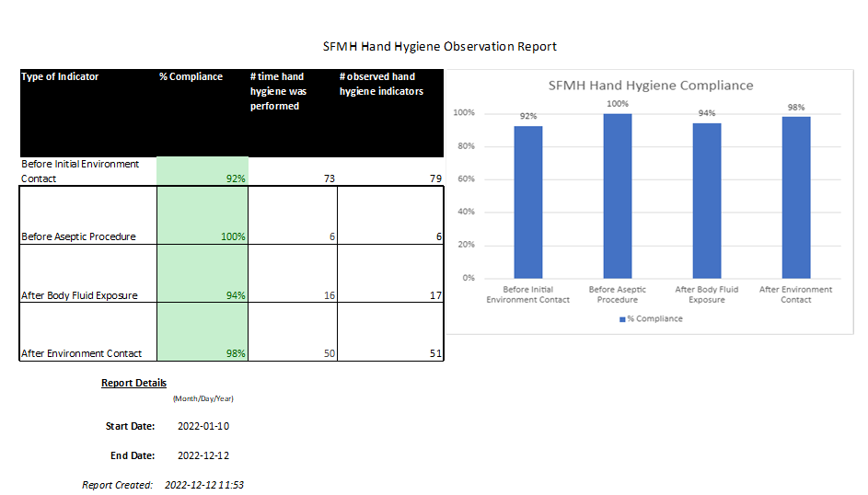Select the After Body Fluid Exposure chart bar

click(707, 201)
